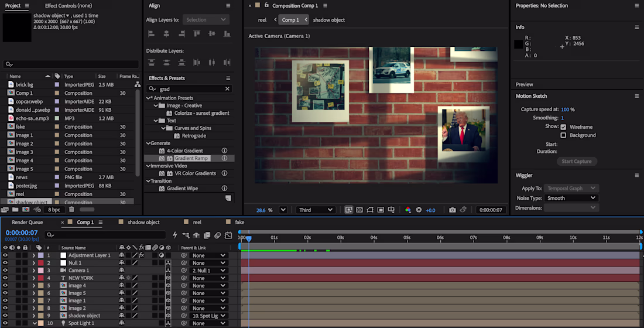Delete selected project item with trash icon
The image size is (644, 328).
pyautogui.click(x=71, y=210)
